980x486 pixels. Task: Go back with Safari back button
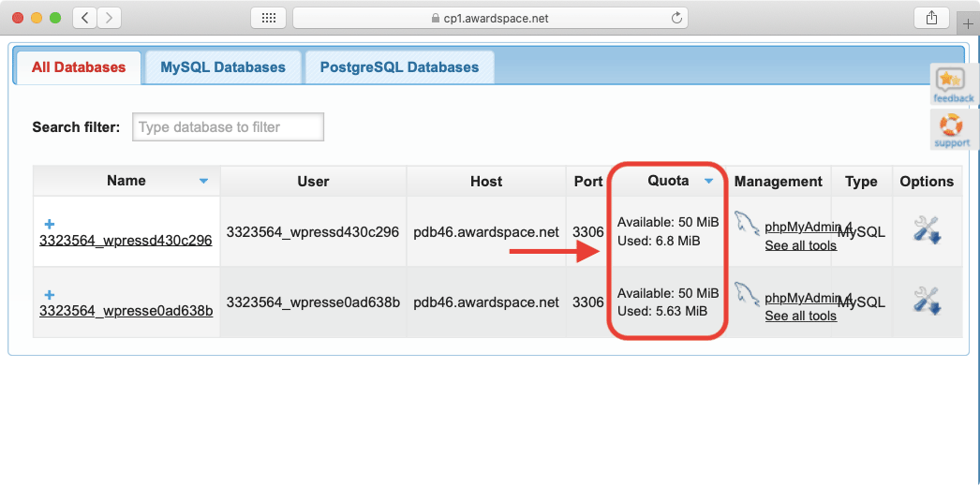pos(84,18)
